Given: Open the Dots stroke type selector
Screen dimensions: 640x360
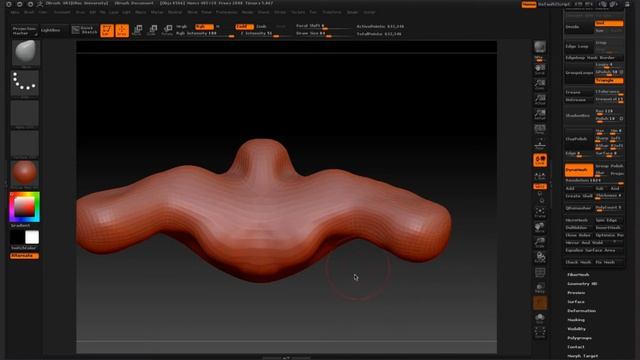Looking at the screenshot, I should (x=24, y=83).
